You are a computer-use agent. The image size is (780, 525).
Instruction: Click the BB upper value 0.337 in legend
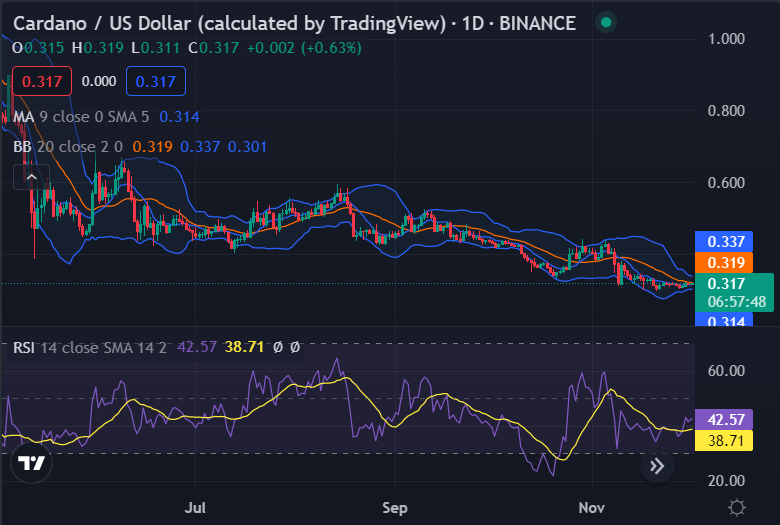click(x=200, y=147)
